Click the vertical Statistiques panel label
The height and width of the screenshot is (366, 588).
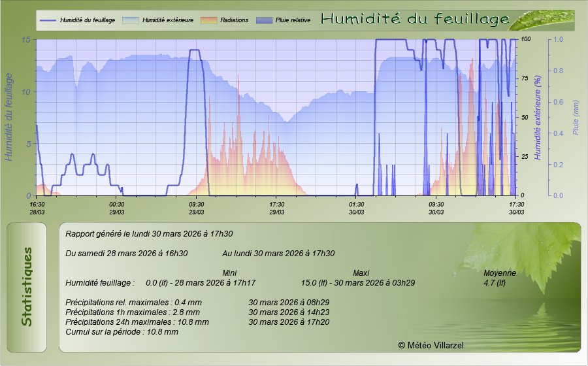26,287
